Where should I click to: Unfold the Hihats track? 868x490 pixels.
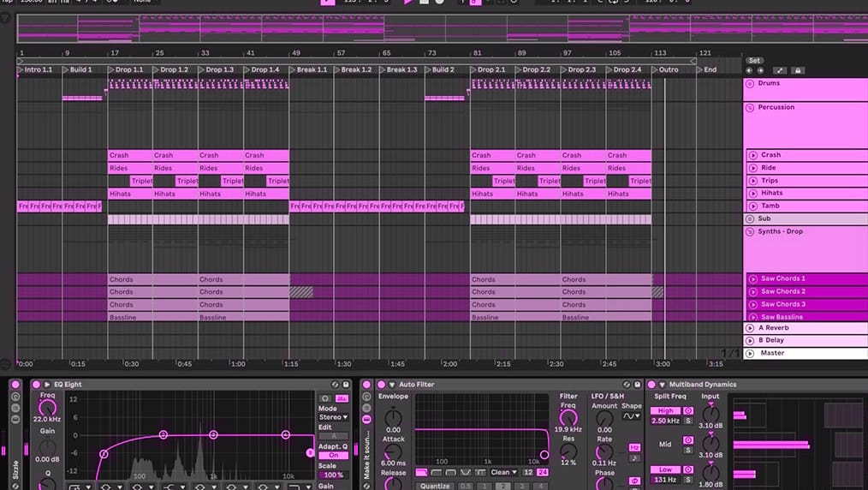click(x=752, y=194)
